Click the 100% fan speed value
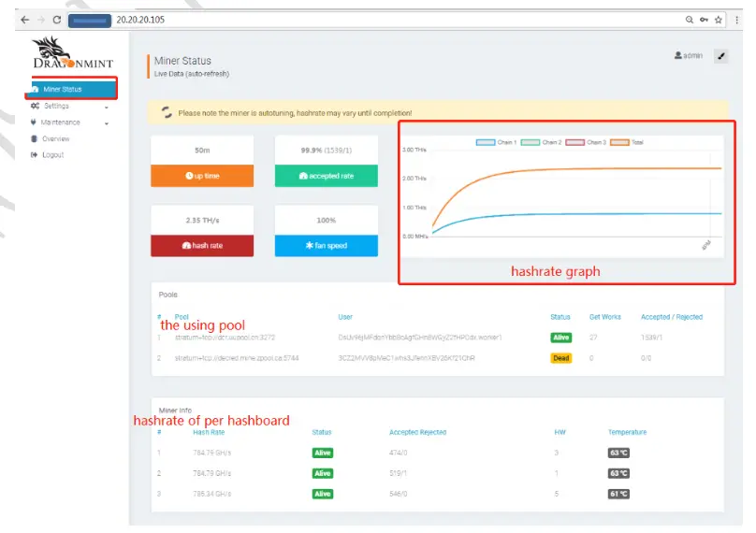 tap(327, 221)
